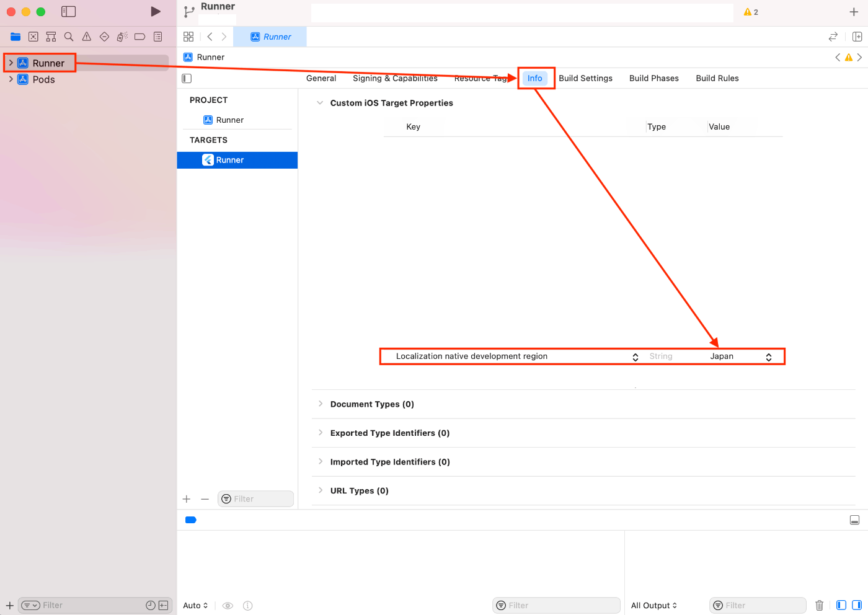Click the variable info icon

[247, 606]
